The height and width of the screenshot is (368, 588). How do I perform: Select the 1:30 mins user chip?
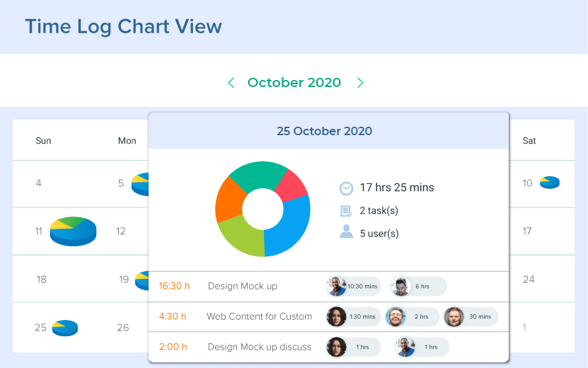click(353, 316)
